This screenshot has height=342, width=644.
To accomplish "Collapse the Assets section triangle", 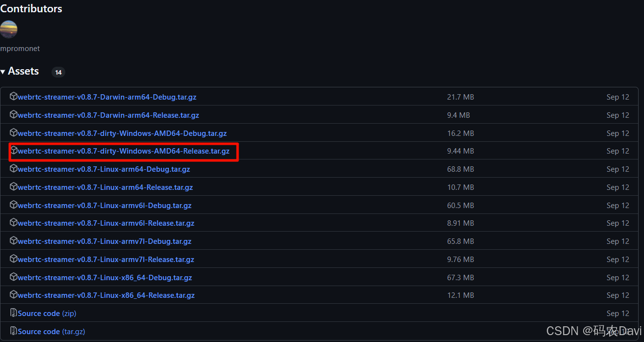I will coord(3,72).
